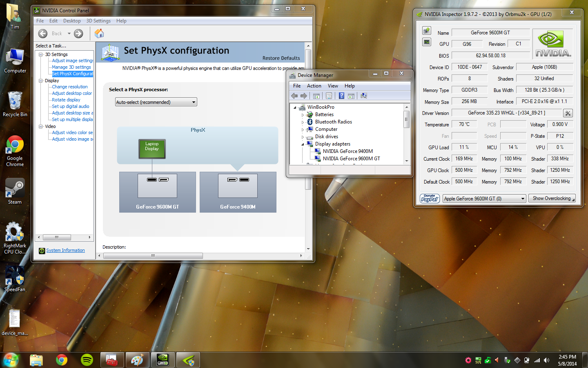Click the Show Overclocking button
Image resolution: width=588 pixels, height=368 pixels.
552,198
